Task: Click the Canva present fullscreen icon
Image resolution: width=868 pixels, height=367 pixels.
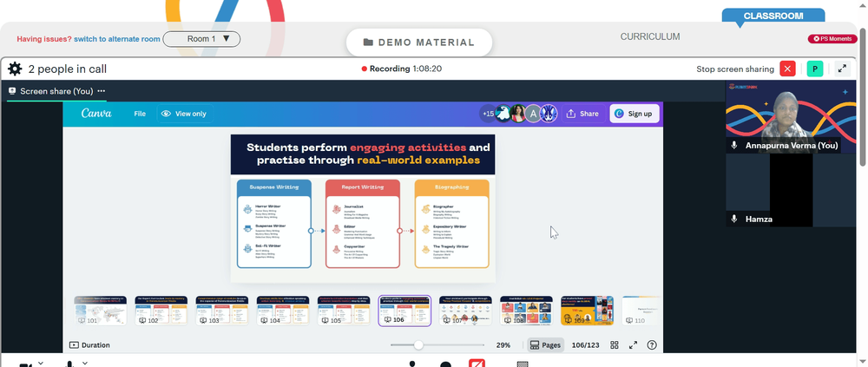Action: pos(634,344)
